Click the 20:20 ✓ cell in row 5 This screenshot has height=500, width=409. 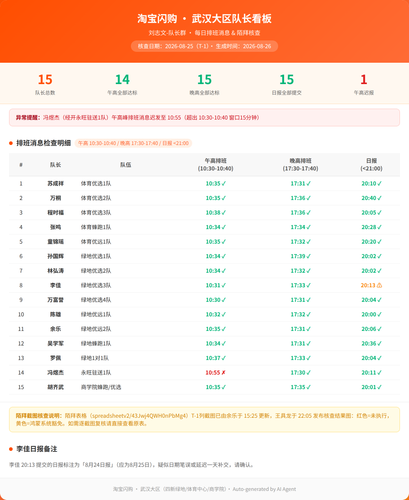click(371, 242)
